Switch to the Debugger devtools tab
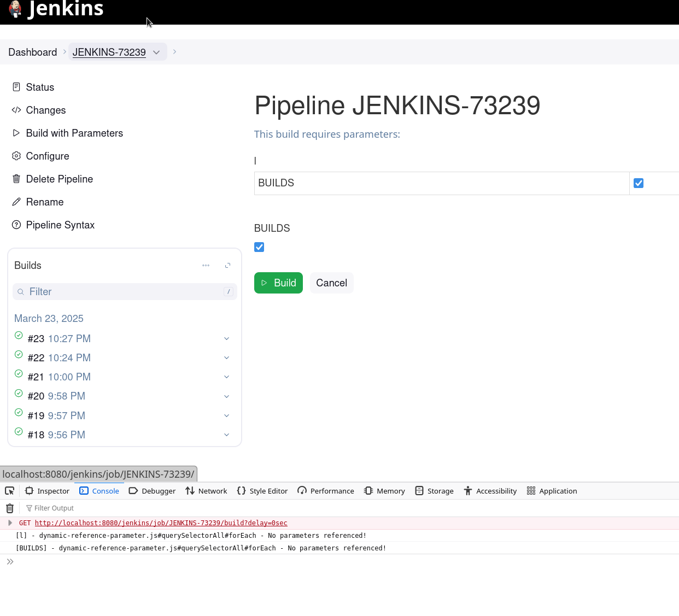 tap(152, 491)
